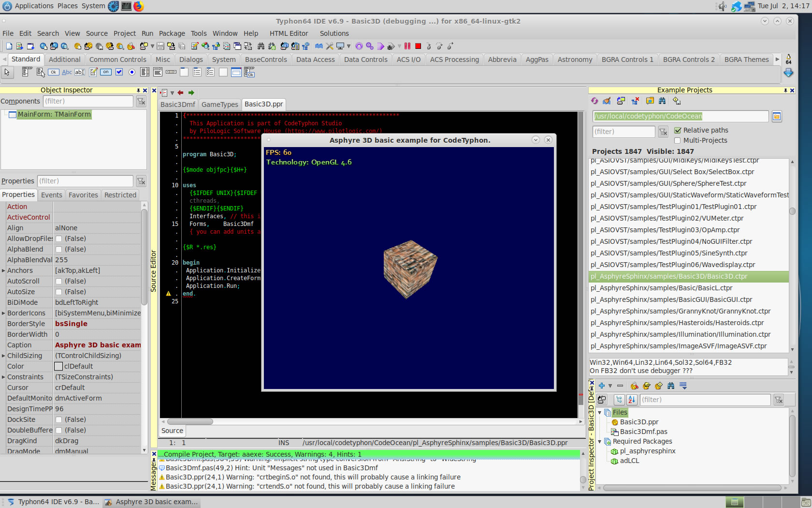Toggle the AlphaBlend property checkbox
This screenshot has height=508, width=812.
click(58, 249)
